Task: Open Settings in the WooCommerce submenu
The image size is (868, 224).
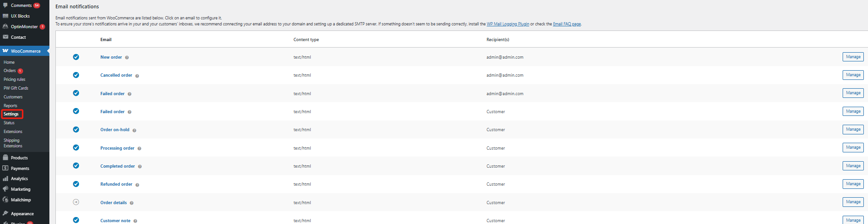Action: point(11,114)
